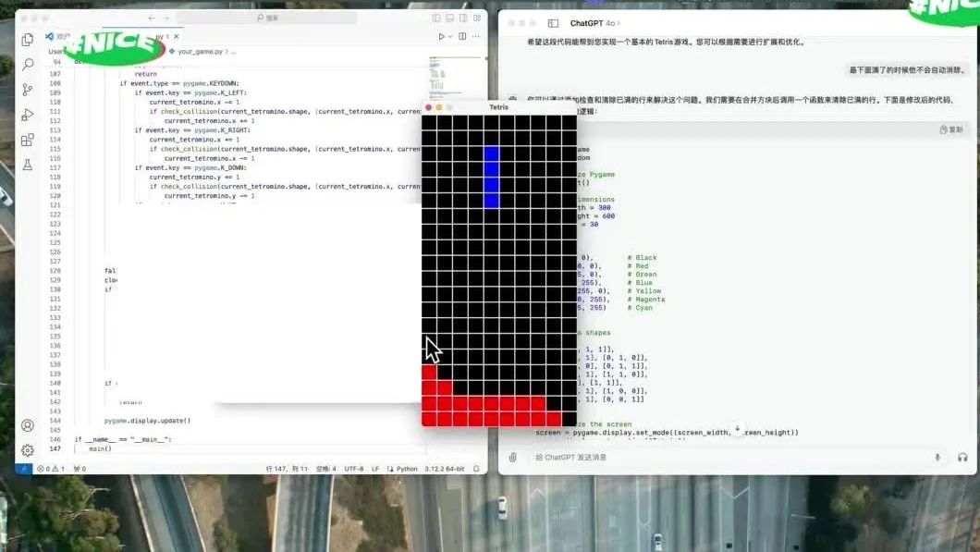Click the code minimap in VS Code
The height and width of the screenshot is (552, 980).
(456, 80)
